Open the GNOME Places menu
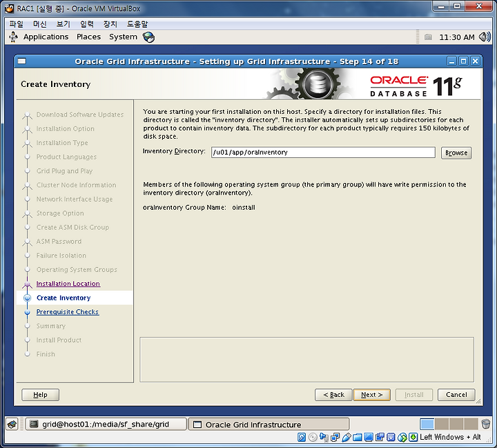This screenshot has height=448, width=497. (89, 37)
